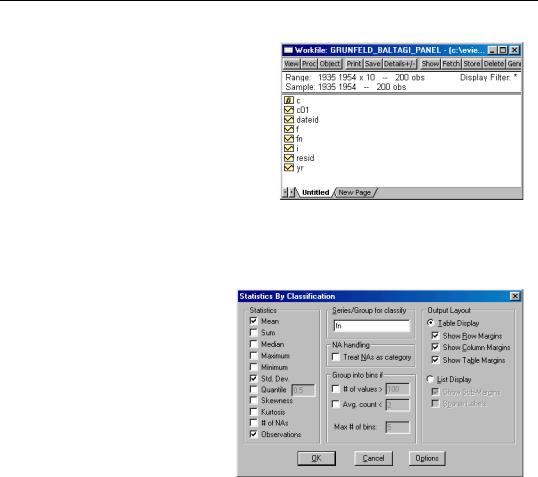Uncheck Show Column Margins
This screenshot has height=477, width=538.
tap(435, 347)
